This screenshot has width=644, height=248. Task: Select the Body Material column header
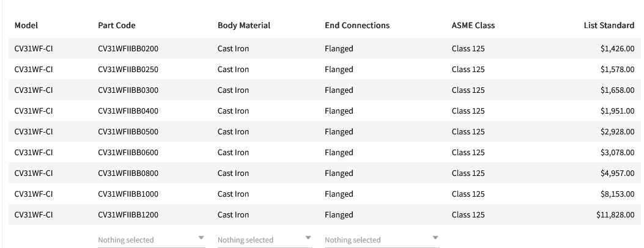(x=244, y=26)
